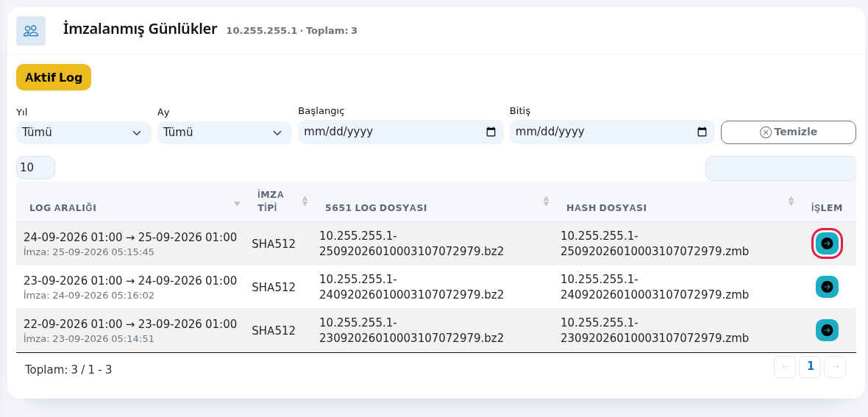Viewport: 868px width, 417px height.
Task: Click SHA512 in the 23-09-2026 → 24-09-2026 row
Action: [x=274, y=287]
